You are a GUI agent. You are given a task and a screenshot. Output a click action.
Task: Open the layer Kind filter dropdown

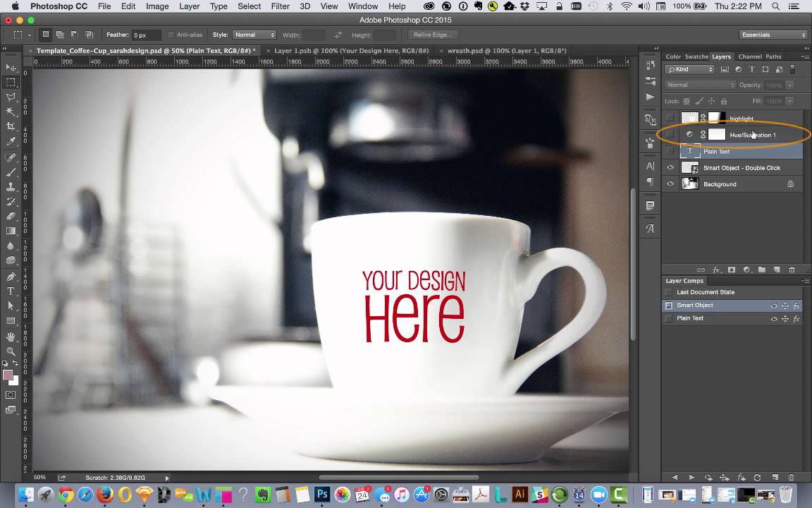point(689,69)
